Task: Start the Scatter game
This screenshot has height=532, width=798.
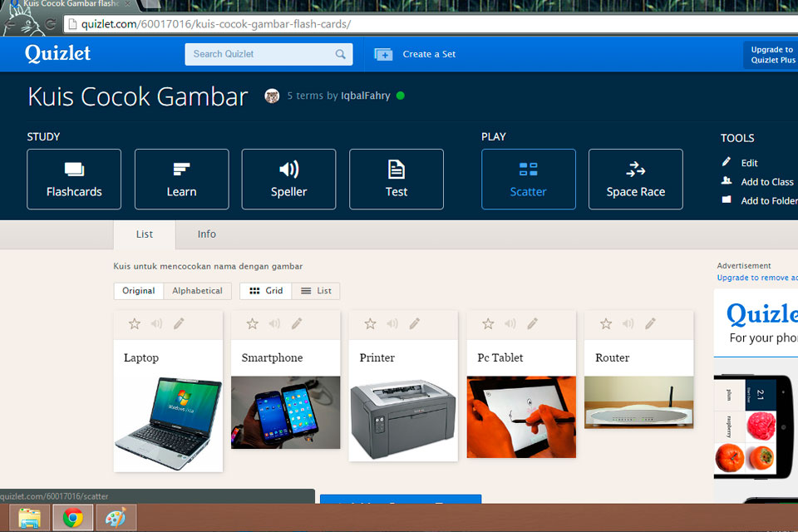Action: click(x=528, y=180)
